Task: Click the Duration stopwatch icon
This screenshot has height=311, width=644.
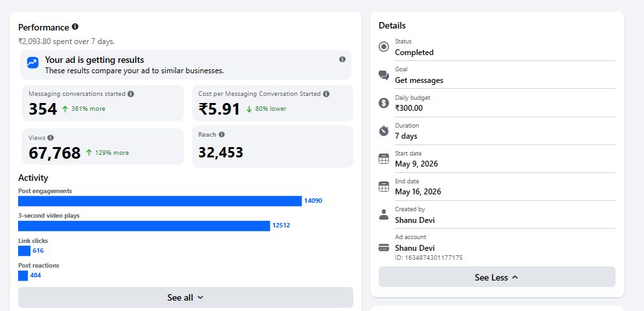Action: coord(384,131)
